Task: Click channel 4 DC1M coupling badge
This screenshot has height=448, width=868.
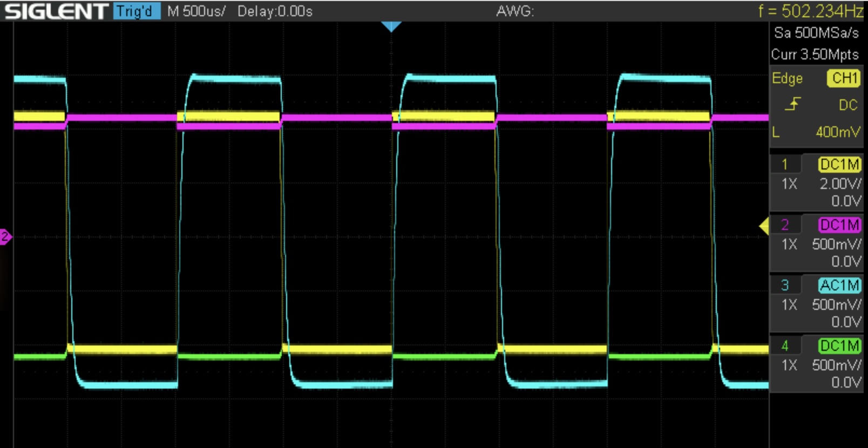Action: click(x=839, y=345)
